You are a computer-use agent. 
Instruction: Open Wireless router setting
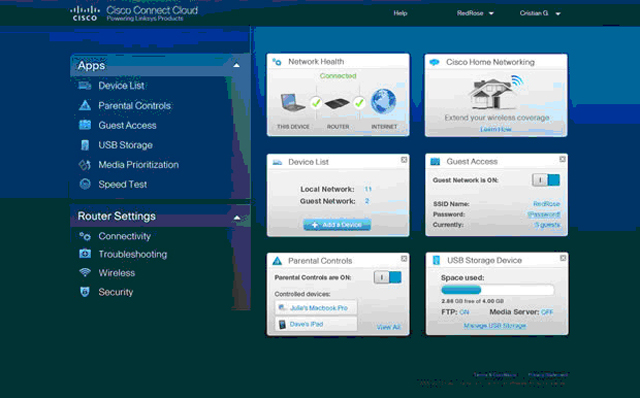pyautogui.click(x=116, y=273)
